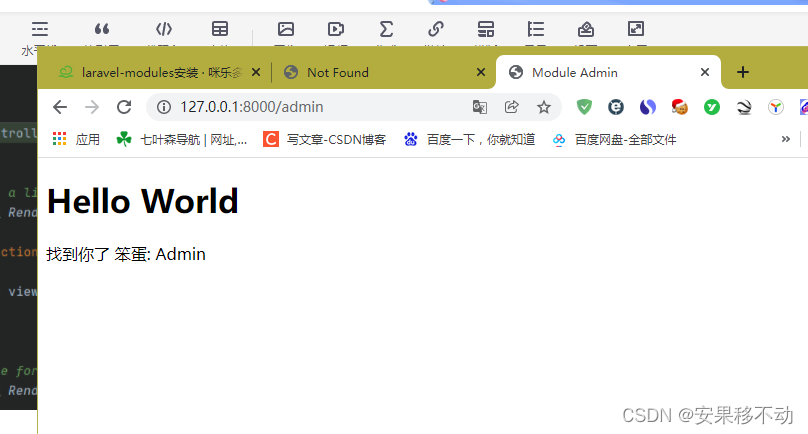Open the black swoosh extension icon
Viewport: 808px width, 434px height.
pyautogui.click(x=744, y=107)
